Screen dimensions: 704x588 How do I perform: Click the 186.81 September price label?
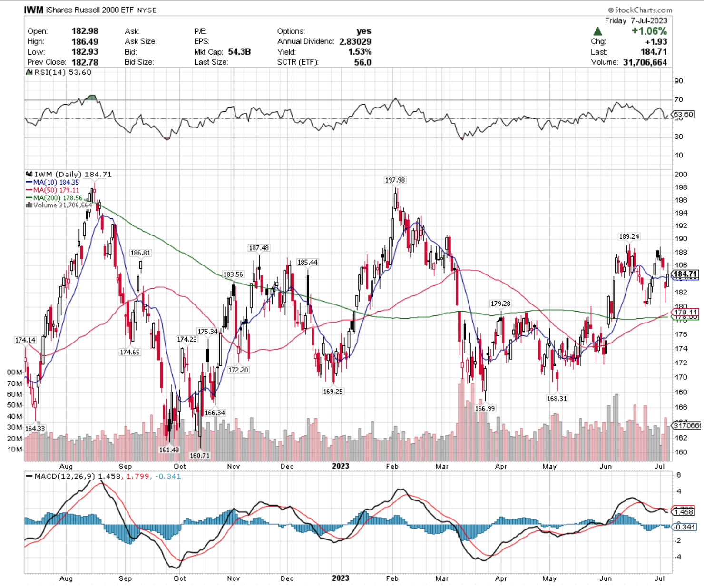pyautogui.click(x=140, y=253)
